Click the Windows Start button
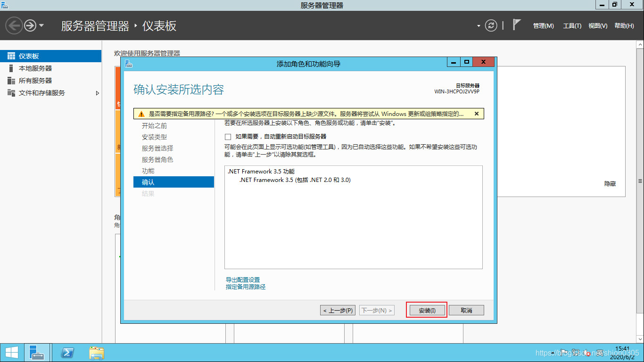Screen dimensions: 644x362 tap(11, 353)
